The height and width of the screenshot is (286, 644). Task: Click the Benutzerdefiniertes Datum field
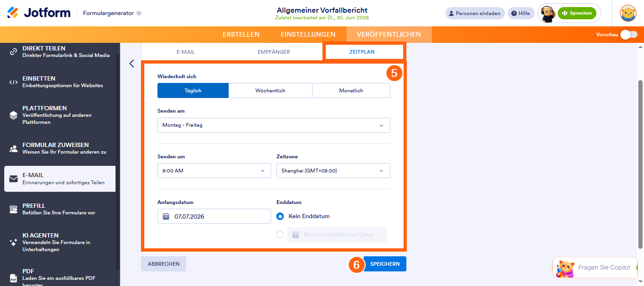click(337, 235)
